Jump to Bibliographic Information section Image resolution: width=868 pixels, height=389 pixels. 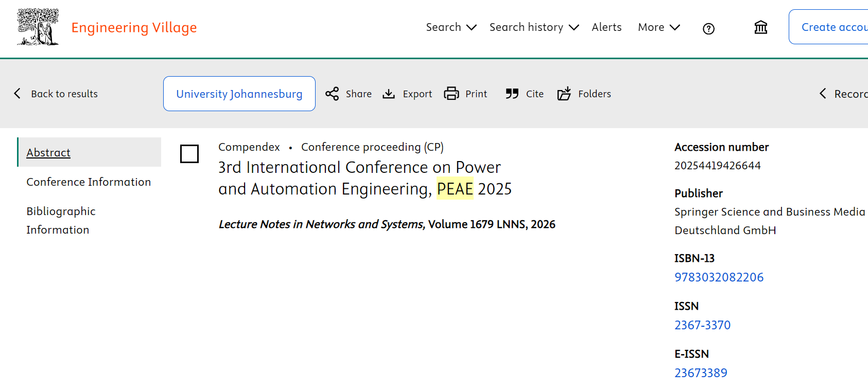(61, 220)
